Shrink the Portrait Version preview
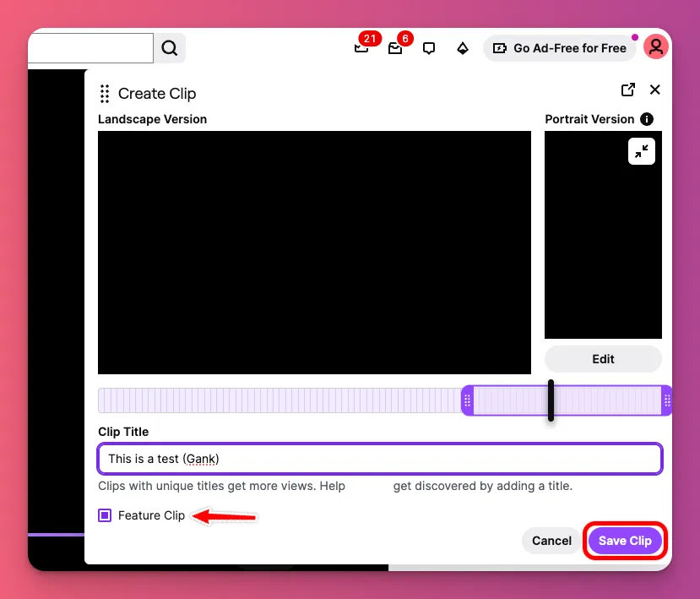 click(x=642, y=151)
